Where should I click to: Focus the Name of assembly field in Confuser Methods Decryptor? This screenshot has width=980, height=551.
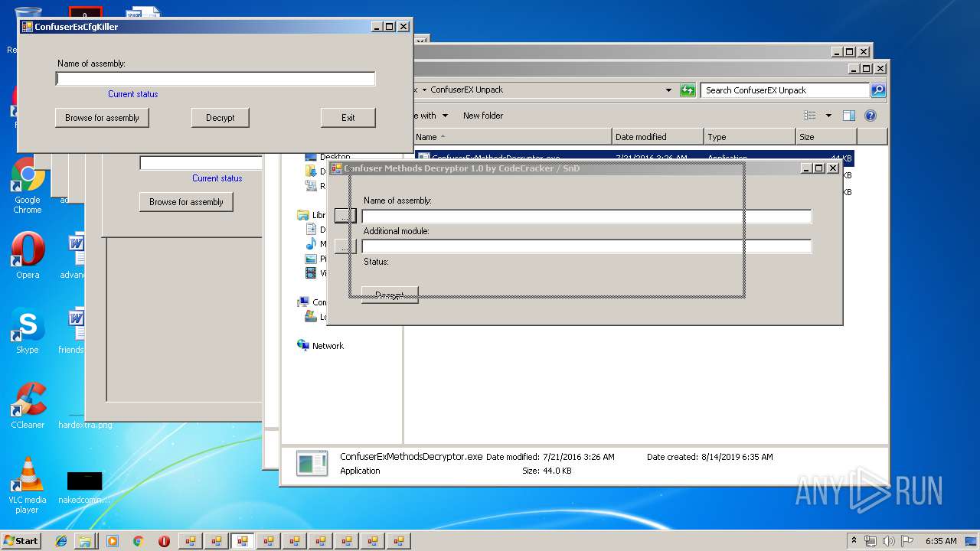click(x=586, y=217)
